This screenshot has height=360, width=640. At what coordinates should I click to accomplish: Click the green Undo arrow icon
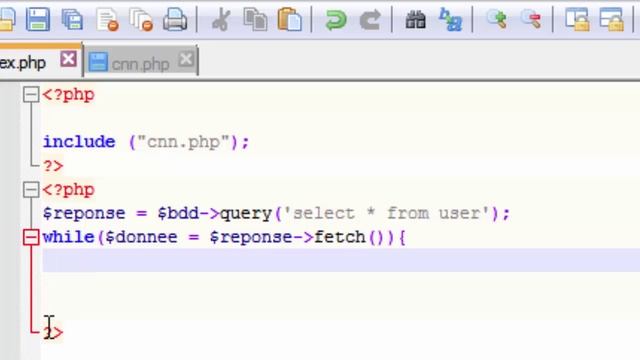pos(336,20)
